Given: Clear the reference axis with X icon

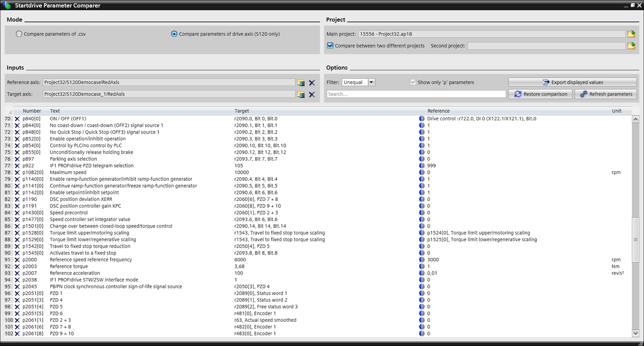Looking at the screenshot, I should [311, 82].
